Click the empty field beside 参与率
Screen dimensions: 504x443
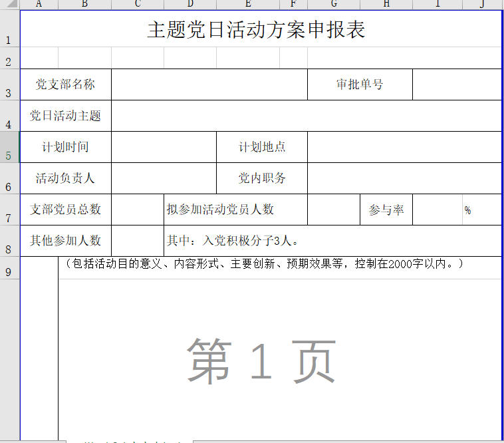(438, 210)
